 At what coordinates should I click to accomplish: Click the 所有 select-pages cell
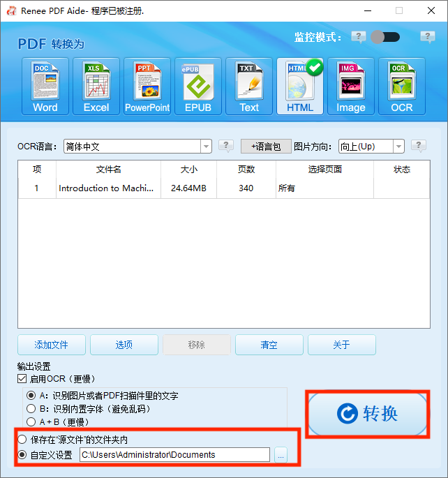coord(324,188)
